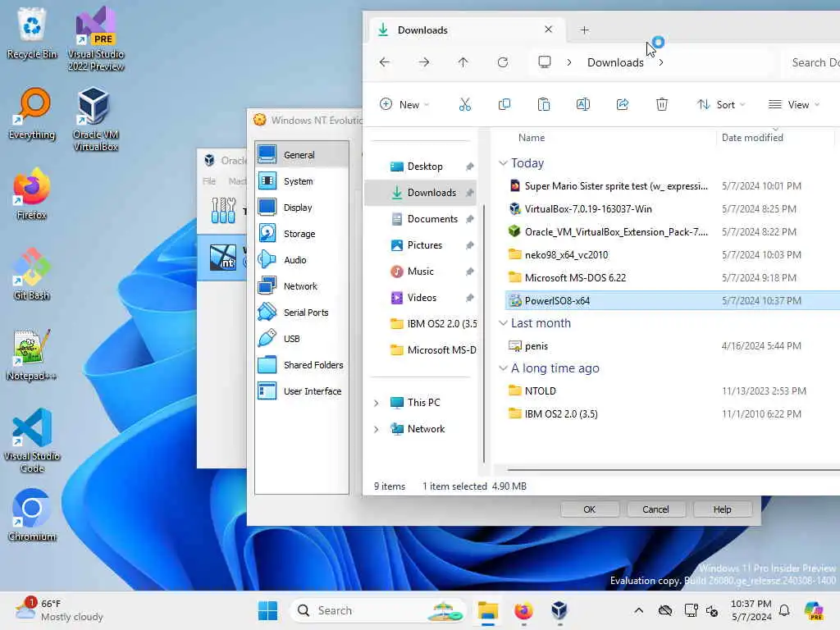840x630 pixels.
Task: Select the neko98_x64_vc2010 folder
Action: [x=566, y=255]
